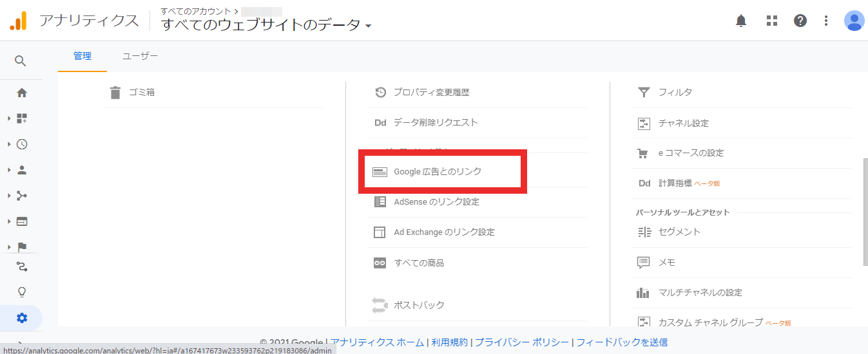
Task: Click the Google Analytics logo
Action: (x=19, y=21)
